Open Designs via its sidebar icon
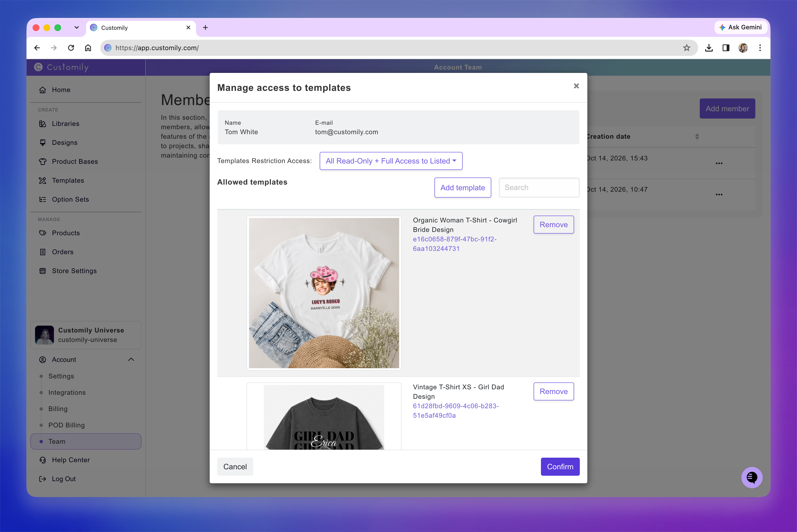Screen dimensions: 797x532 point(42,143)
